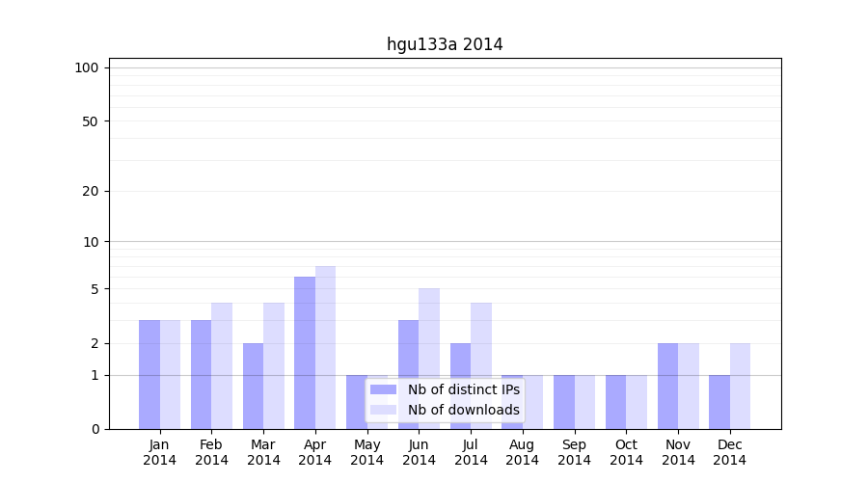Select the 'Nb of distinct IPs' legend label
Viewport: 868px width, 482px height.
[x=463, y=389]
